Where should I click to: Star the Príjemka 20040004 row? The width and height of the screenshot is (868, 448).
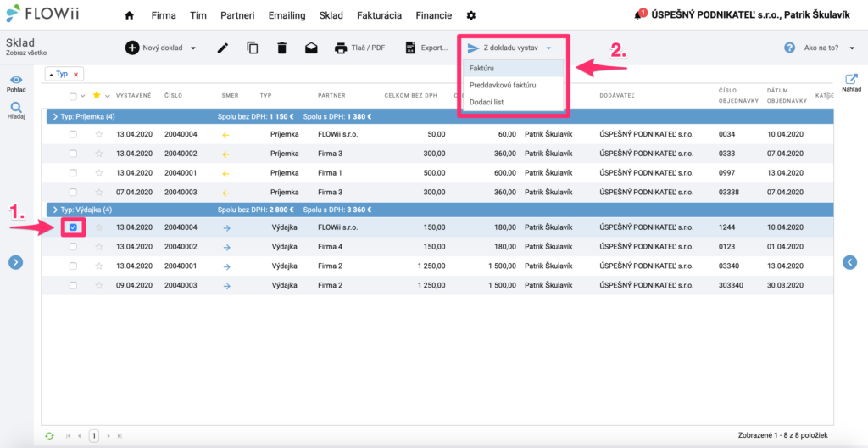tap(99, 134)
